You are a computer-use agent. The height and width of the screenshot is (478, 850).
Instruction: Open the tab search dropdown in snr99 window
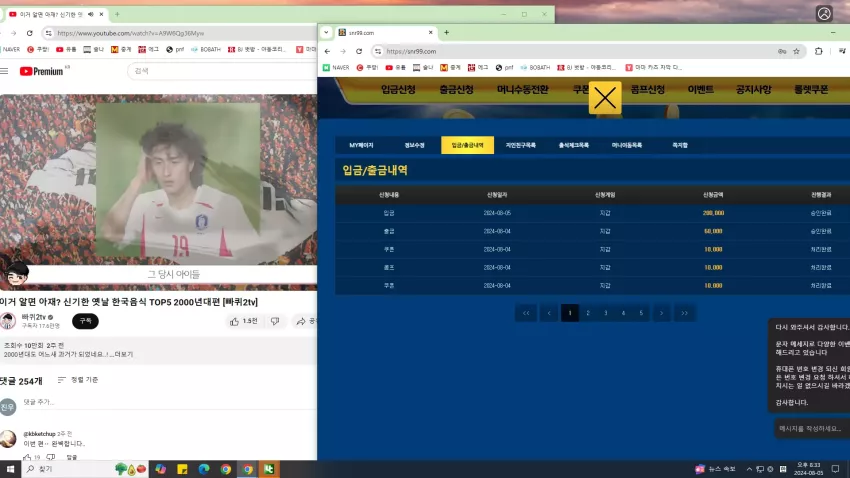(326, 33)
